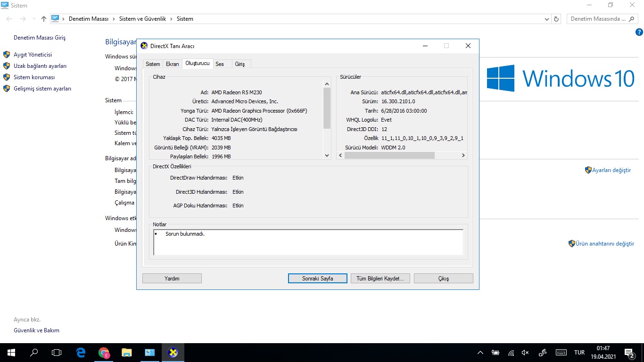
Task: Open Windows Ink pen tray icon
Action: 543,353
